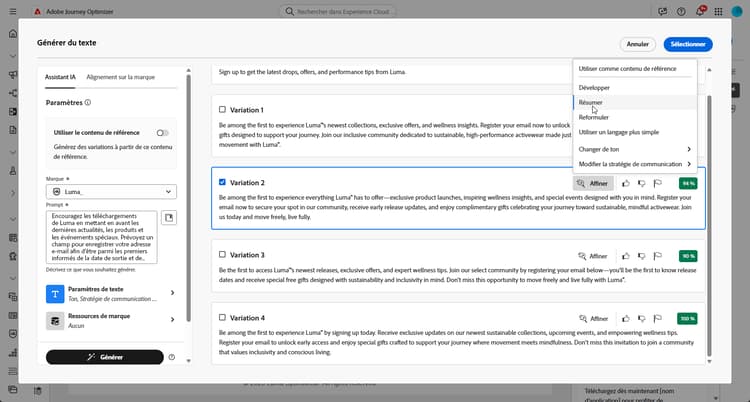The width and height of the screenshot is (750, 402).
Task: Expand Modifier la stratégie de communication submenu
Action: (x=635, y=164)
